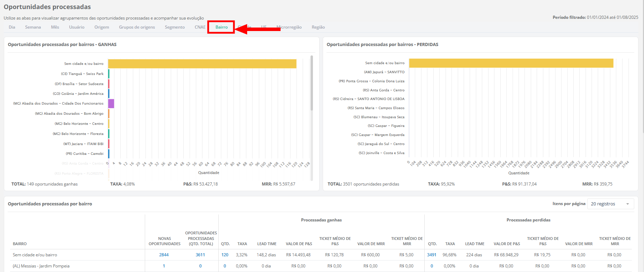
Task: Open the Dia tab
Action: (12, 27)
